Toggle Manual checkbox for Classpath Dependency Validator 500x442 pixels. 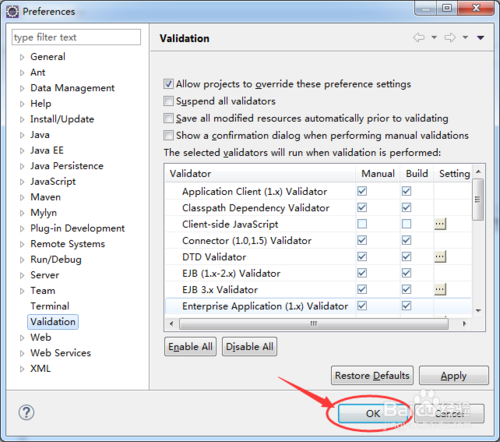click(362, 207)
